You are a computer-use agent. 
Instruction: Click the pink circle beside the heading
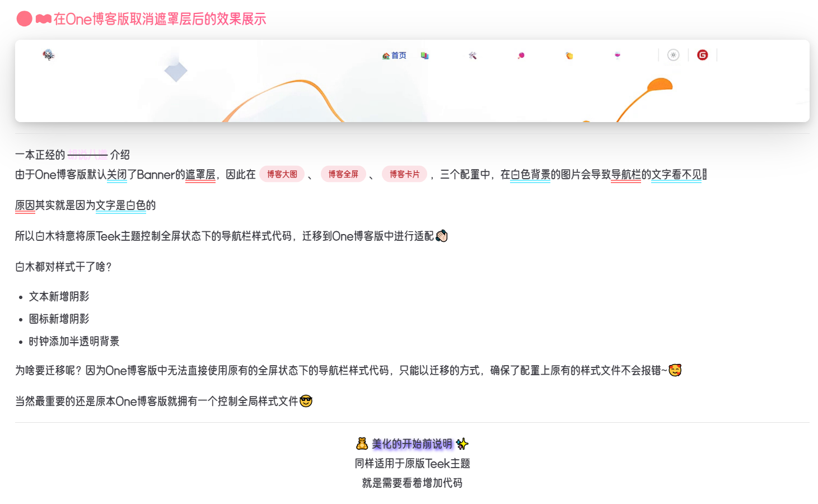point(24,19)
